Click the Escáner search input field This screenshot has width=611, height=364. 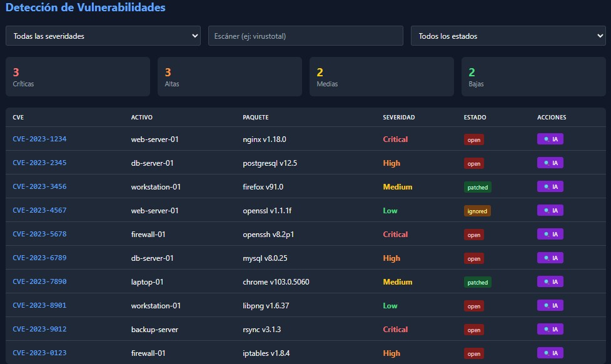click(305, 36)
